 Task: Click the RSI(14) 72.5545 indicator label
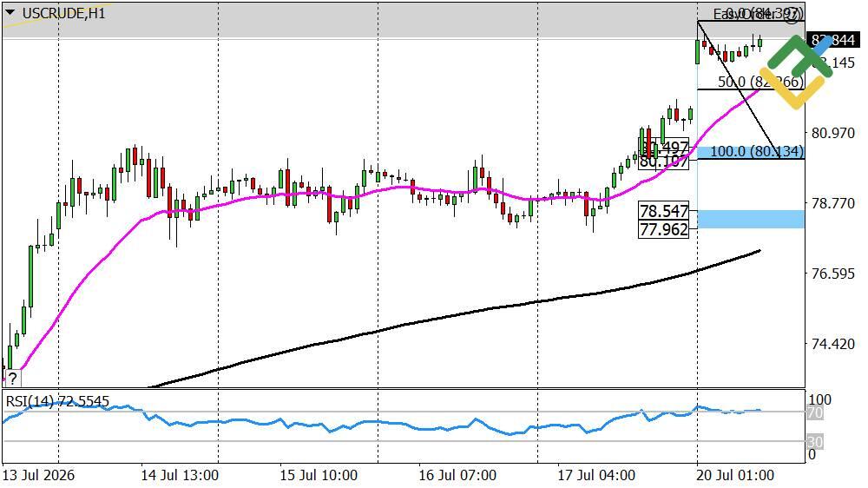(57, 401)
